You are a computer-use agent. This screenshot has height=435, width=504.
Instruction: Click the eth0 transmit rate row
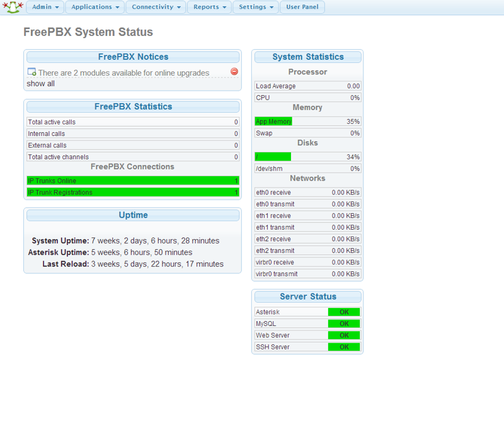307,204
